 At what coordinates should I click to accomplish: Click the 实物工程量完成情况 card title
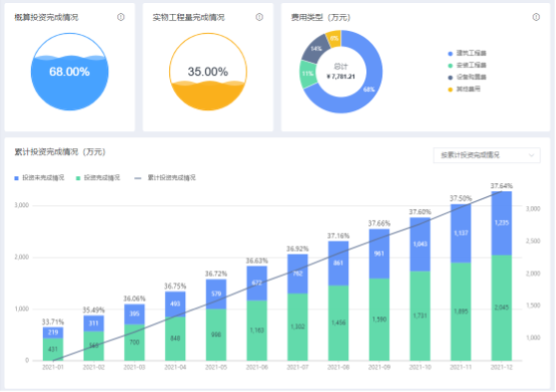188,17
